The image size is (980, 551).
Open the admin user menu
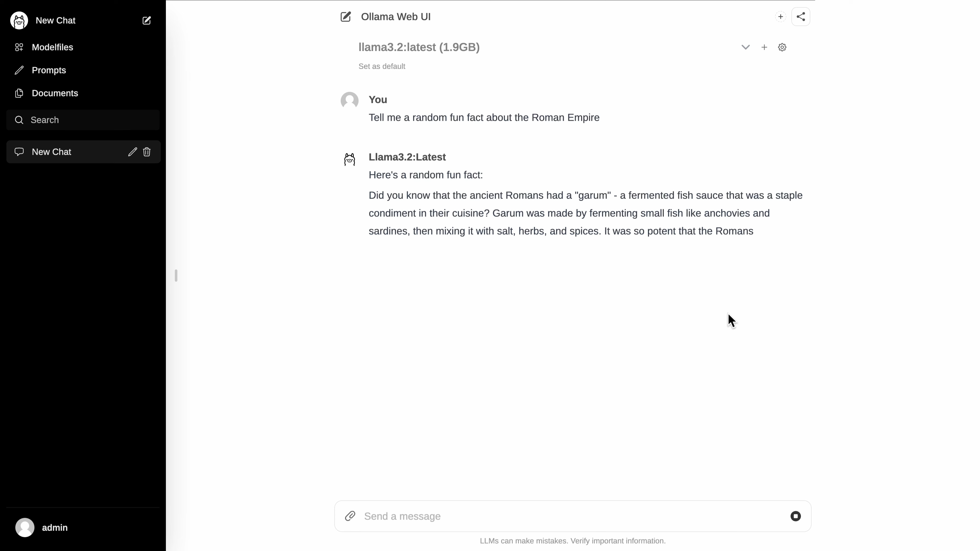(x=42, y=528)
